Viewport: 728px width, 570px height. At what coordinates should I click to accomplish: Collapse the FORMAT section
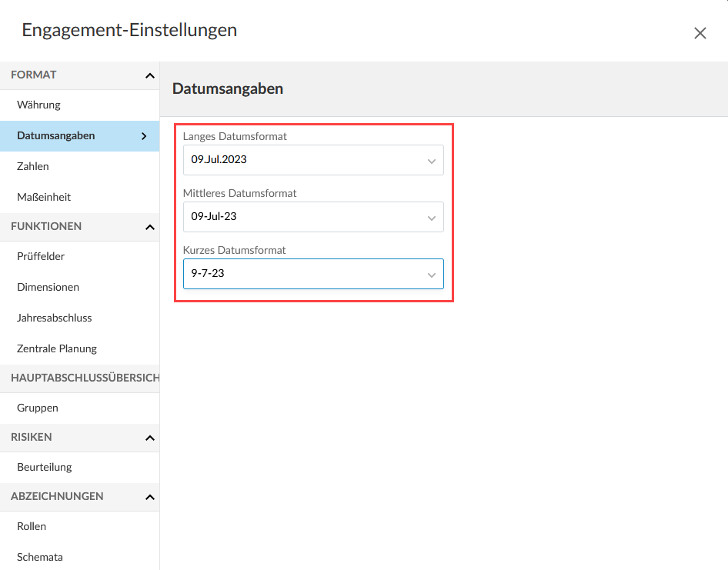pyautogui.click(x=149, y=75)
